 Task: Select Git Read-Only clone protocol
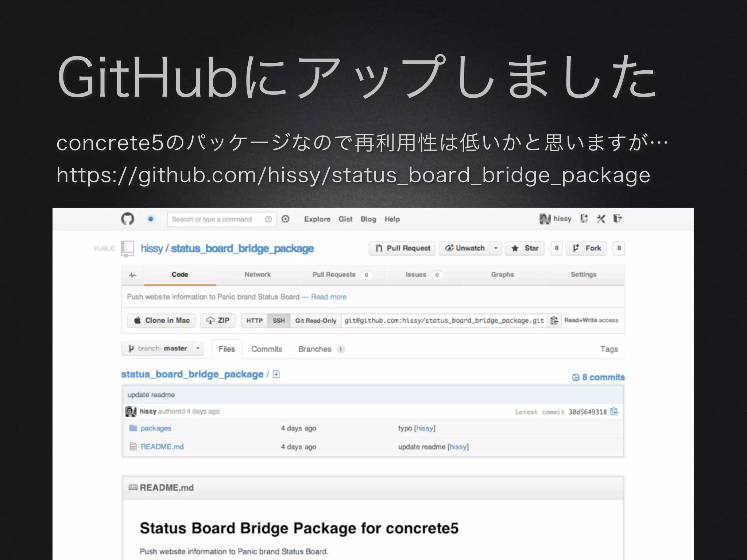click(316, 320)
